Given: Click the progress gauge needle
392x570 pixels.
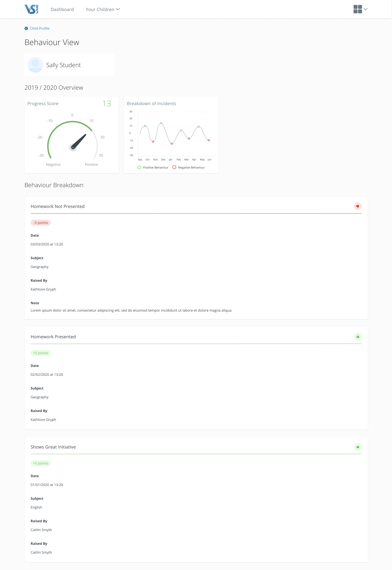Looking at the screenshot, I should (79, 141).
